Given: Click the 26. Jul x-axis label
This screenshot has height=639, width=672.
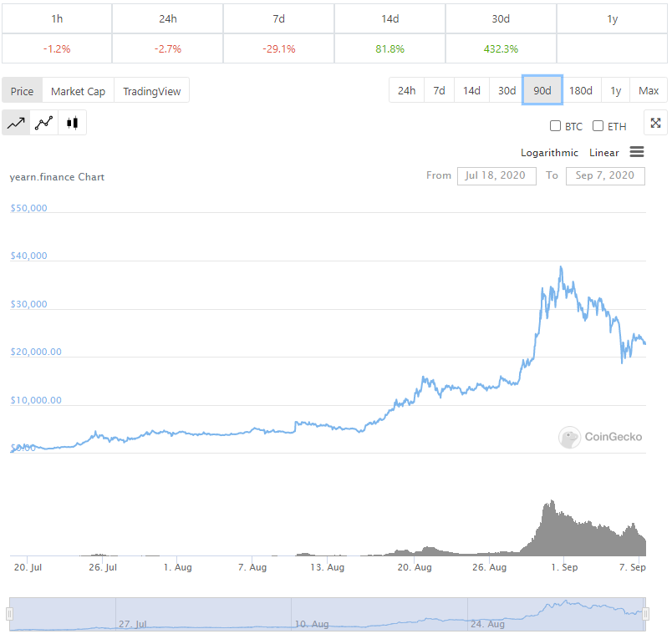Looking at the screenshot, I should point(103,567).
